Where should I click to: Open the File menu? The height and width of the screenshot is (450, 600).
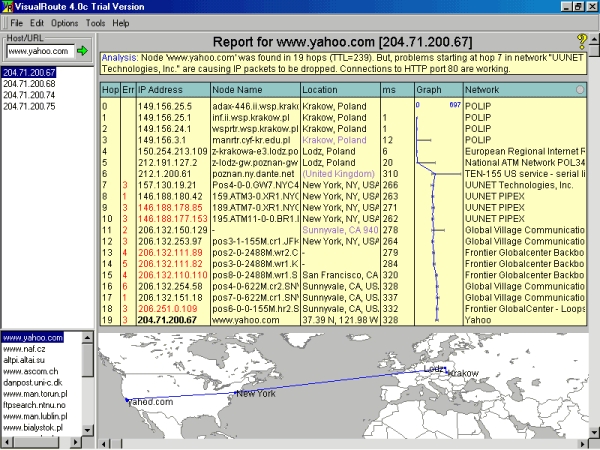click(16, 23)
